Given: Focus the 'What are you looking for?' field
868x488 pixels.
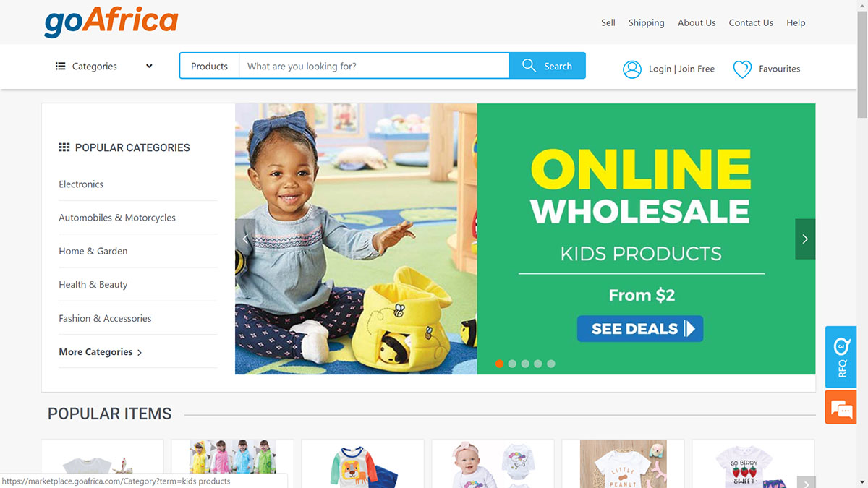Looking at the screenshot, I should pyautogui.click(x=374, y=66).
